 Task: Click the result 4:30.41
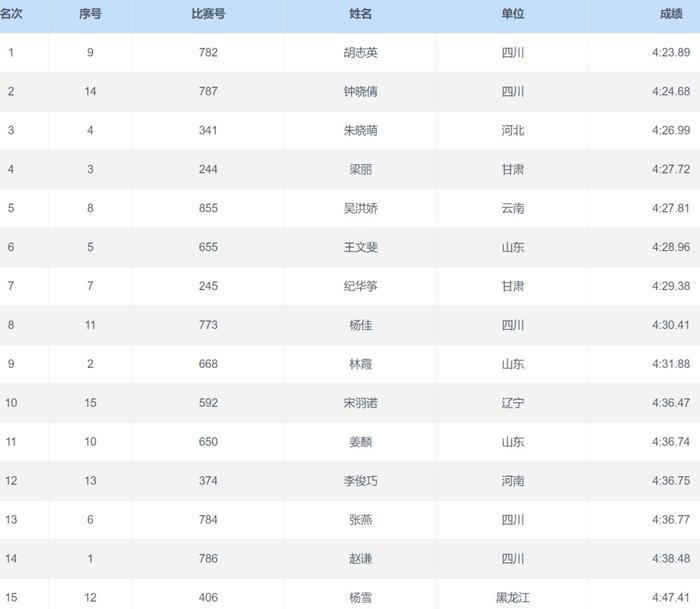(x=671, y=325)
